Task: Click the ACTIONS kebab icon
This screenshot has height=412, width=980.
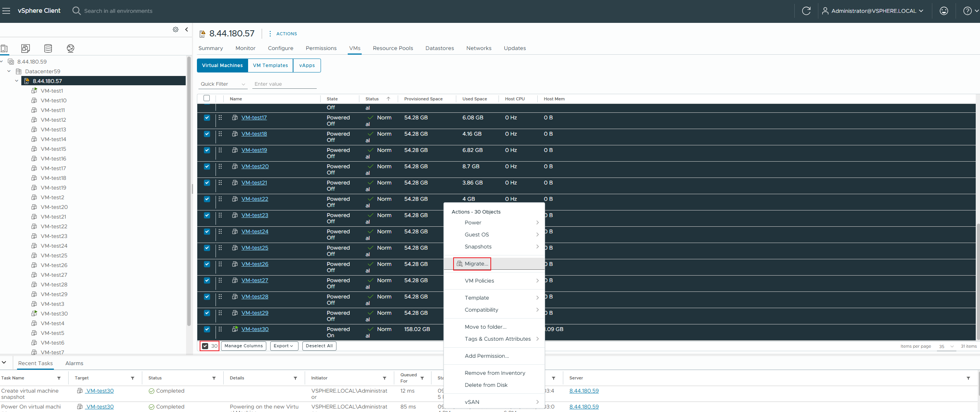Action: pos(270,34)
